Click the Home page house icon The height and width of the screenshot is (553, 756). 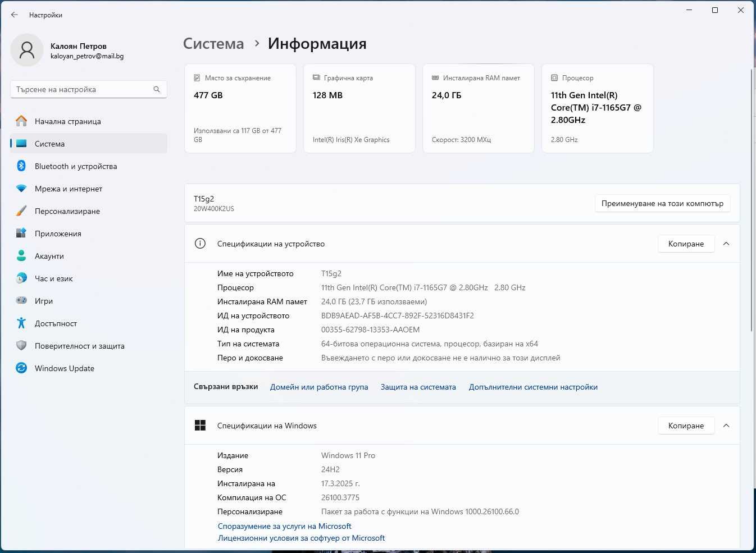(21, 121)
